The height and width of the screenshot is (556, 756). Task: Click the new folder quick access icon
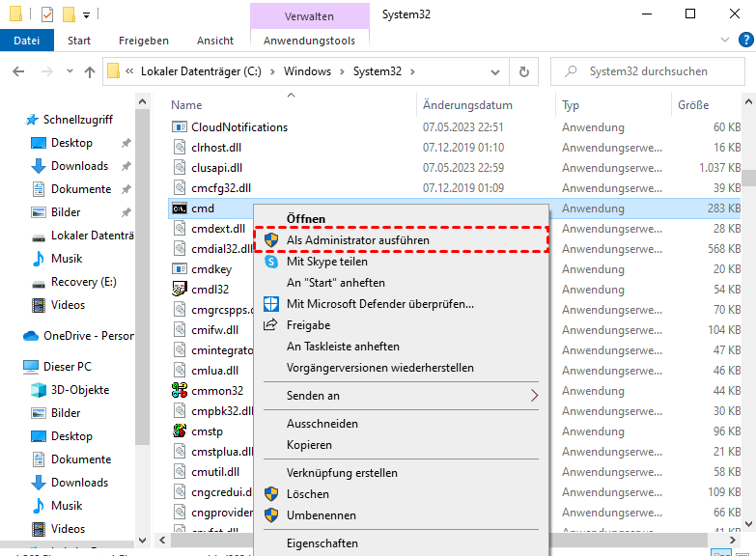click(69, 14)
